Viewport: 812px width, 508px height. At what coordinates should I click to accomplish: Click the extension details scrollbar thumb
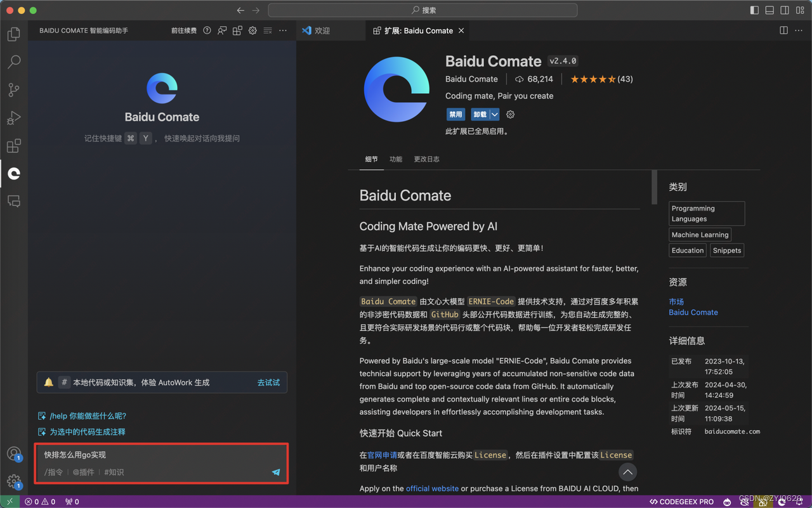tap(655, 188)
